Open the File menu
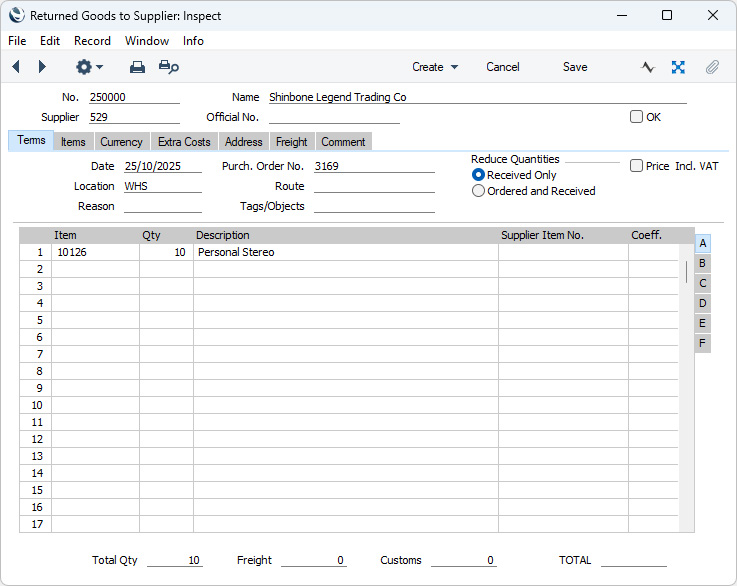Image resolution: width=737 pixels, height=586 pixels. [17, 41]
